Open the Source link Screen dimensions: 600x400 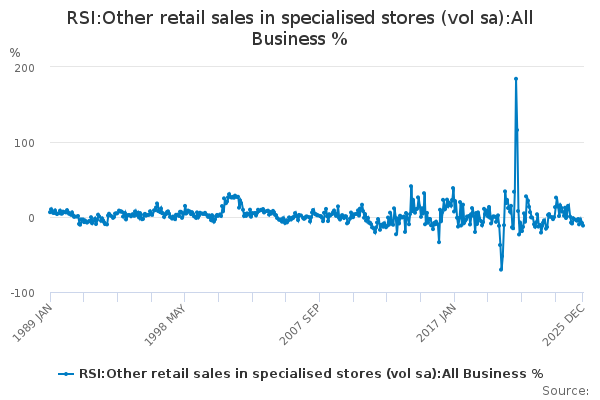pyautogui.click(x=568, y=391)
